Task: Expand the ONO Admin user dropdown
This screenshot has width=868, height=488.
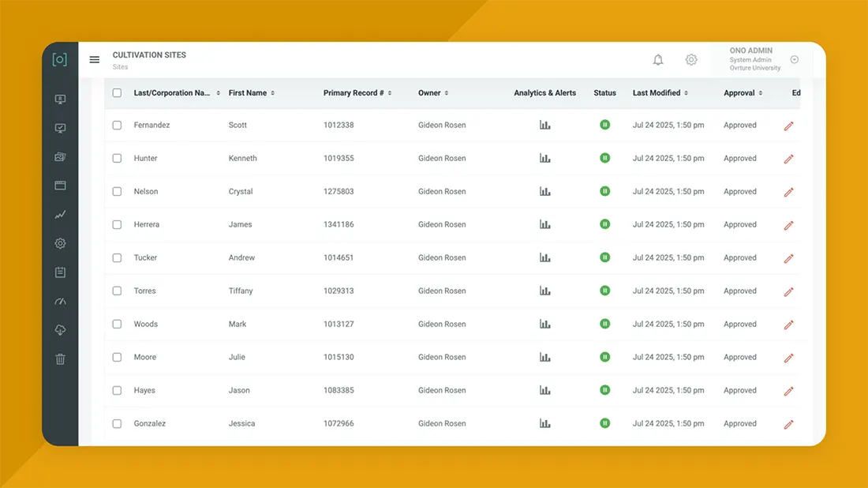Action: click(795, 59)
